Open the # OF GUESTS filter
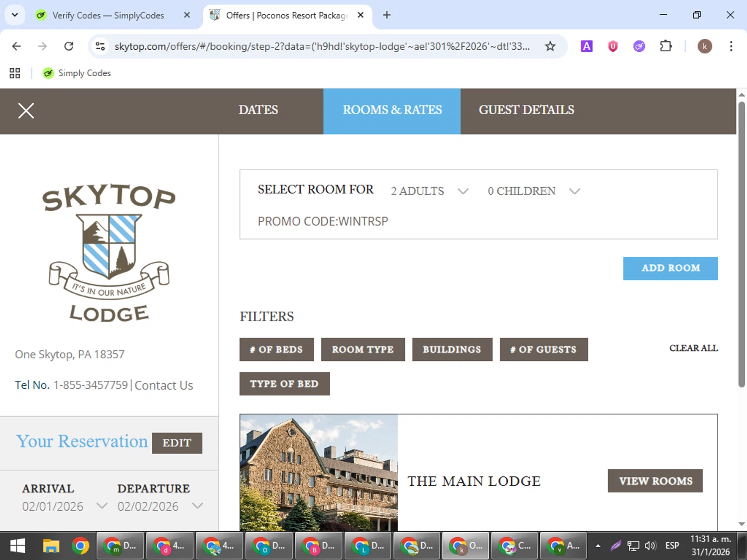747x560 pixels. coord(544,349)
